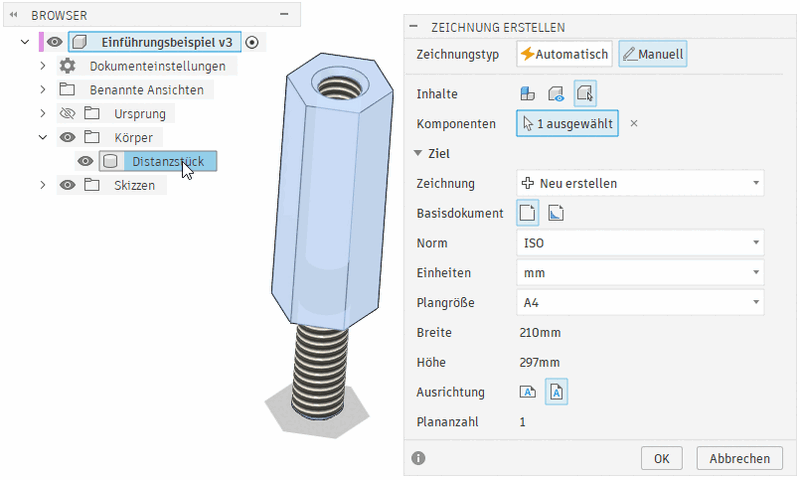Choose Manuell drawing type
The width and height of the screenshot is (800, 480).
653,54
